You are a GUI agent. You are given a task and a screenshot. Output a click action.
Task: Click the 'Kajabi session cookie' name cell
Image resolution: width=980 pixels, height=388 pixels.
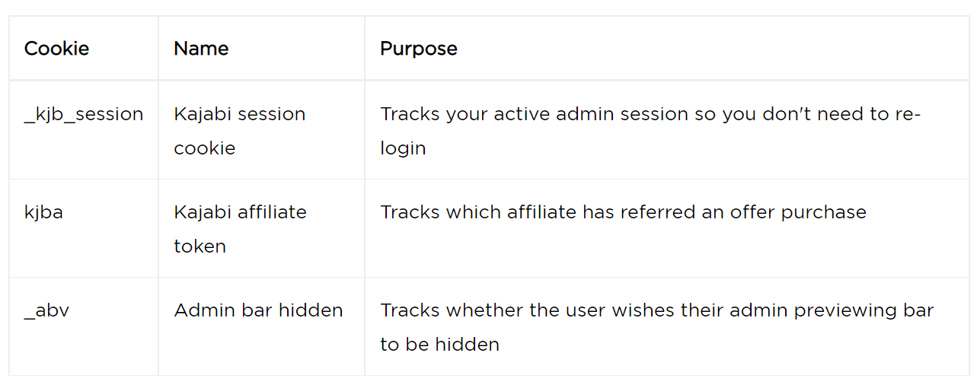tap(239, 131)
